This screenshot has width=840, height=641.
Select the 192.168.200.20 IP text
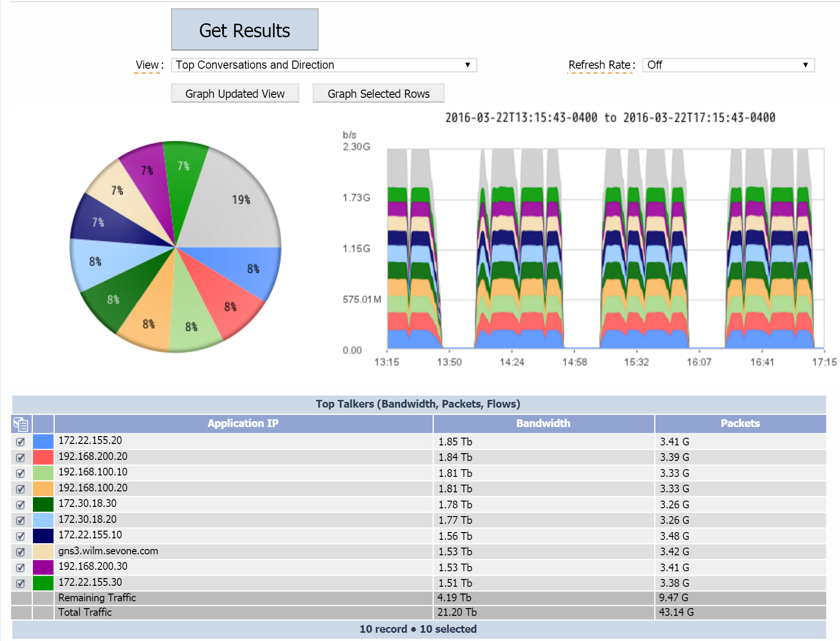[x=93, y=457]
